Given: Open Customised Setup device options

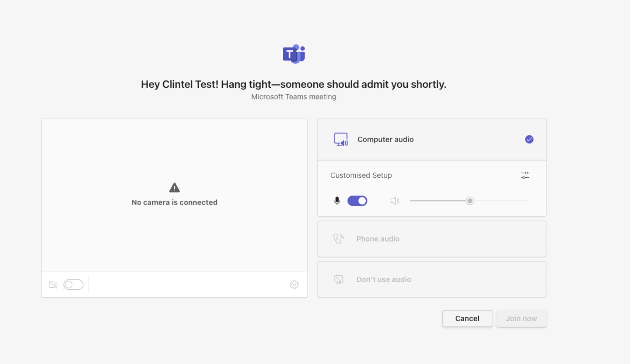Looking at the screenshot, I should tap(361, 175).
